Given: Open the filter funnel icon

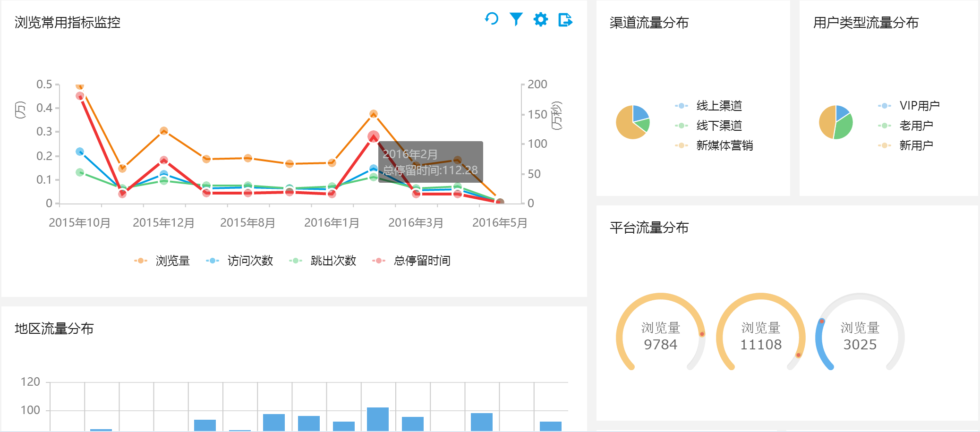Looking at the screenshot, I should (x=516, y=19).
